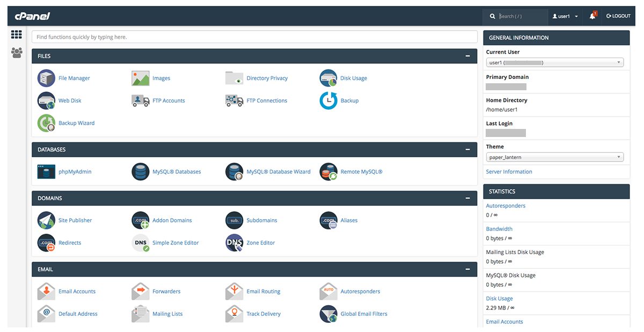Open the Autoresponders envelope icon
The height and width of the screenshot is (332, 644).
click(x=328, y=291)
